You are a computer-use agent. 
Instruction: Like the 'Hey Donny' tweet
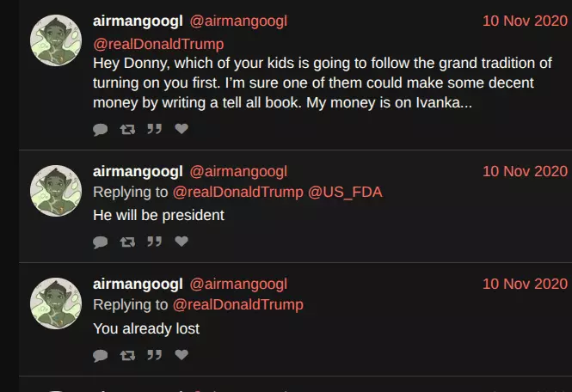pyautogui.click(x=181, y=128)
